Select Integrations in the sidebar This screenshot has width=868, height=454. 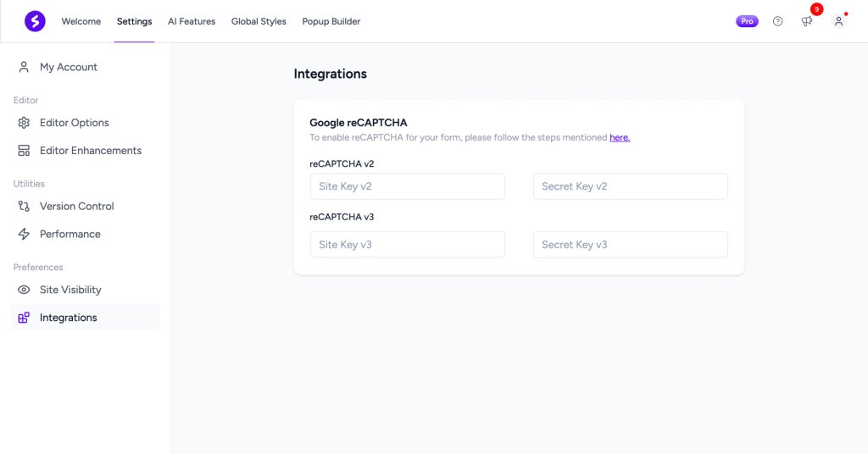[x=68, y=318]
